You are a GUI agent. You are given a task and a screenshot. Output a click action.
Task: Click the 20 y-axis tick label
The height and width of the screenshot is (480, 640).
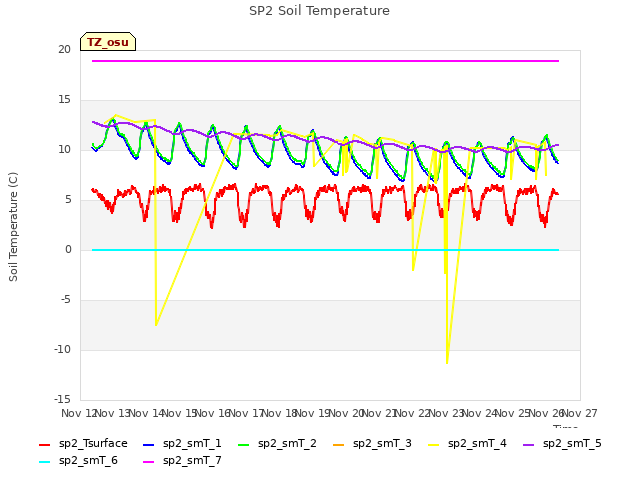pos(64,49)
